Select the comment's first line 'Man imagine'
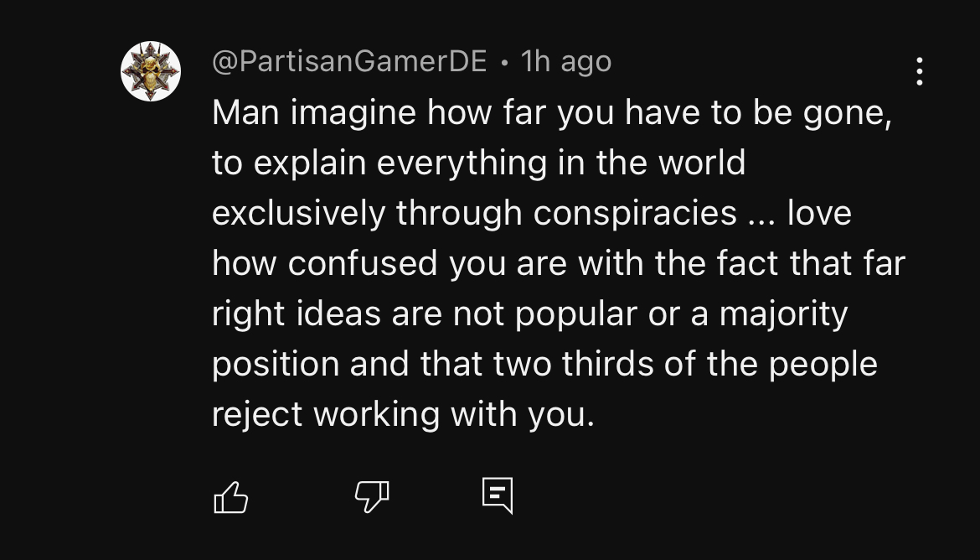This screenshot has height=560, width=980. [314, 113]
